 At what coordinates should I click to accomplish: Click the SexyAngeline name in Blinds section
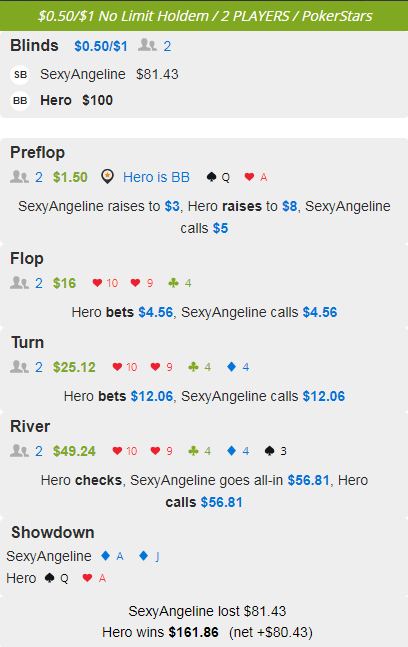click(x=83, y=74)
